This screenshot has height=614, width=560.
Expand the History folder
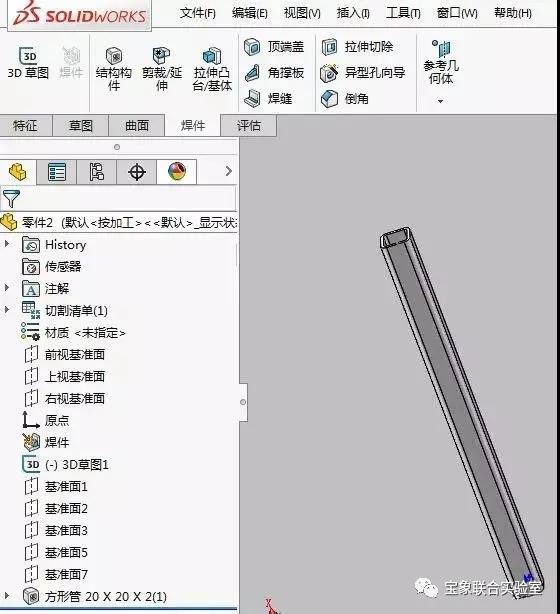[x=7, y=244]
